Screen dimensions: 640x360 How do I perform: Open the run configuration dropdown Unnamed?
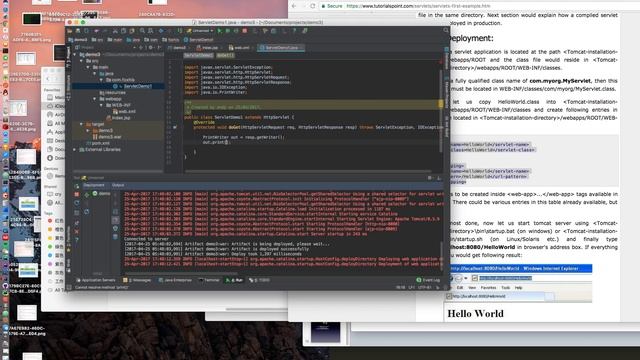pos(200,31)
